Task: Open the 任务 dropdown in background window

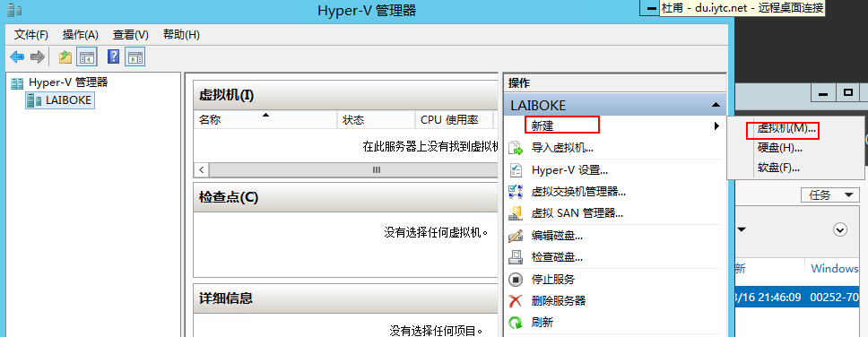Action: tap(830, 194)
